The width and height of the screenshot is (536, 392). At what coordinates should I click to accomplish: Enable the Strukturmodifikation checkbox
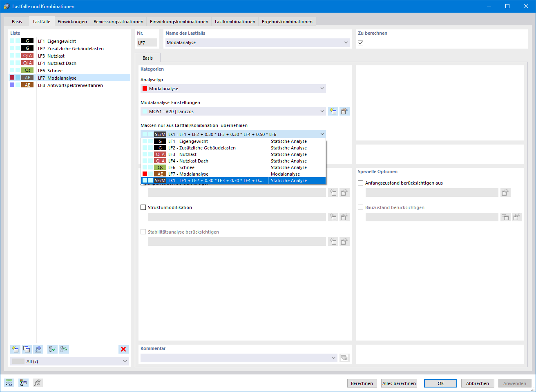pyautogui.click(x=143, y=207)
